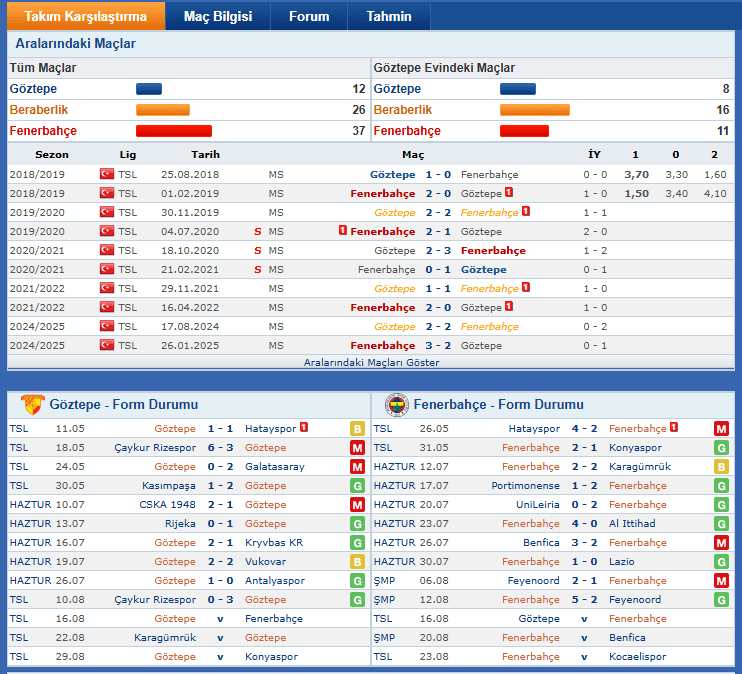
Task: Click Turkish flag on the 16.04.2022 row
Action: pyautogui.click(x=107, y=307)
